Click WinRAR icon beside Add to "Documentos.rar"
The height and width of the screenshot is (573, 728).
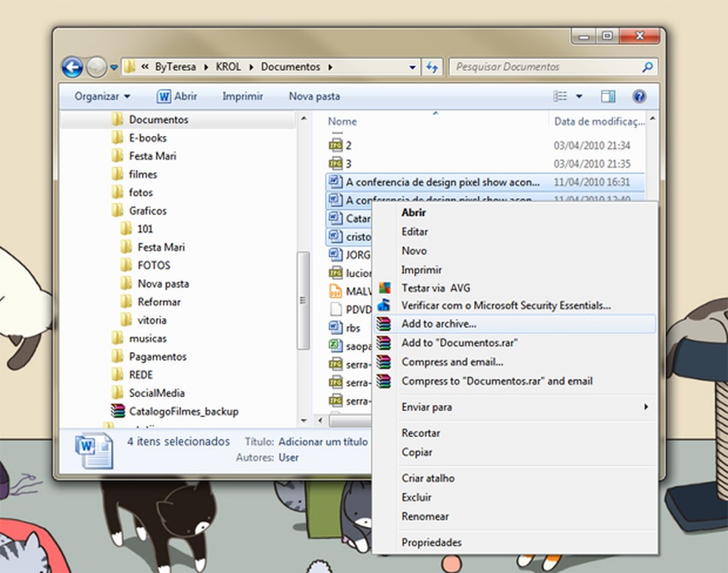pyautogui.click(x=383, y=343)
